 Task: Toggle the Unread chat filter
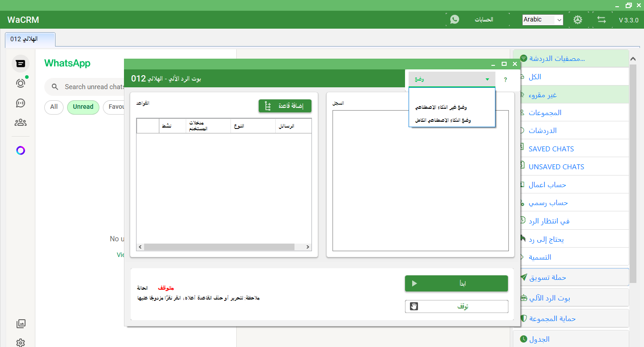(x=83, y=107)
